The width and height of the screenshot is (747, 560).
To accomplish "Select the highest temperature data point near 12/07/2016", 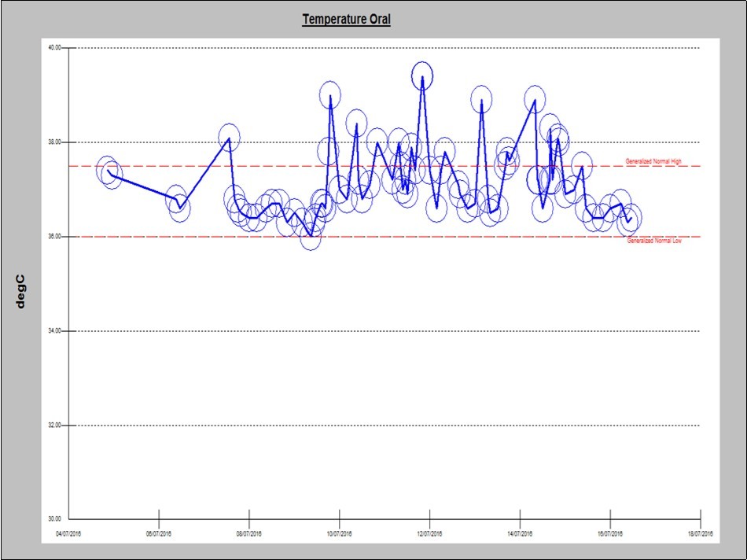I will pos(423,74).
